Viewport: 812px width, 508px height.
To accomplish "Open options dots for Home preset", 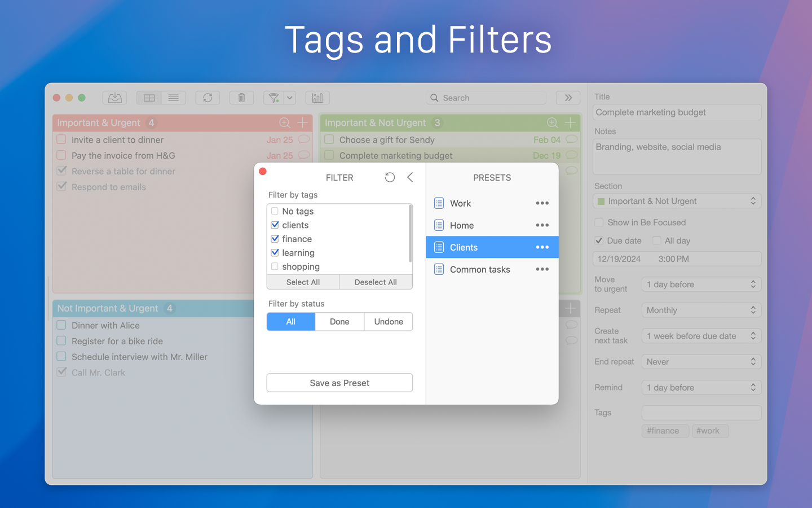I will click(542, 225).
